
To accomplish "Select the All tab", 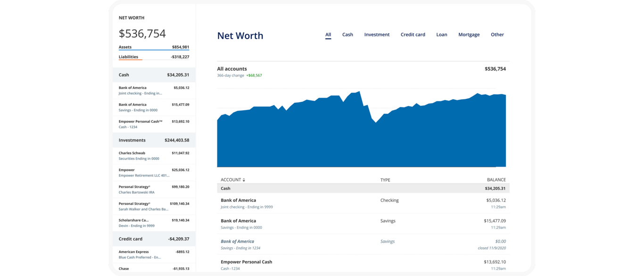I will (328, 34).
